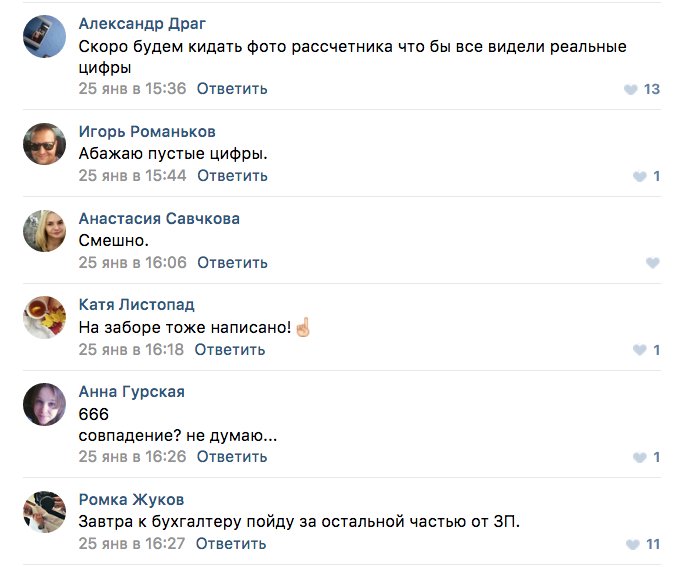Open Катя Листопад's profile name link

pos(136,304)
